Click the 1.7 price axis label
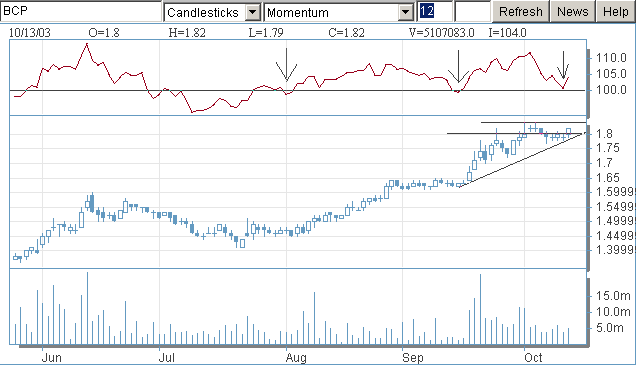 pyautogui.click(x=604, y=163)
